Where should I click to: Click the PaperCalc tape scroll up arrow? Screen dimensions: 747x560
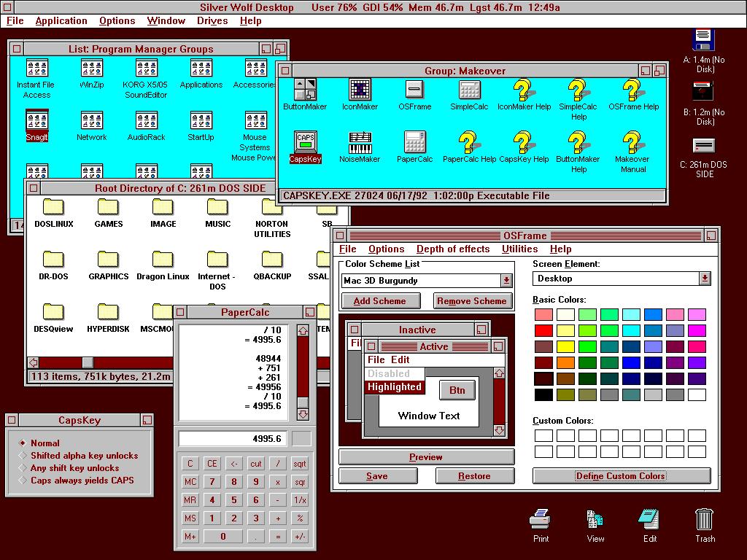click(303, 331)
